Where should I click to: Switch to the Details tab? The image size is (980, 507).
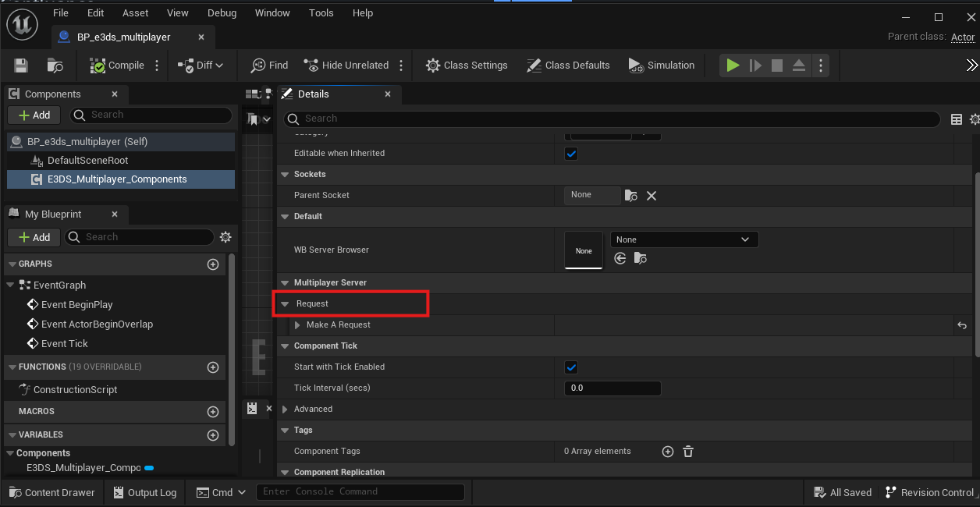(x=313, y=94)
